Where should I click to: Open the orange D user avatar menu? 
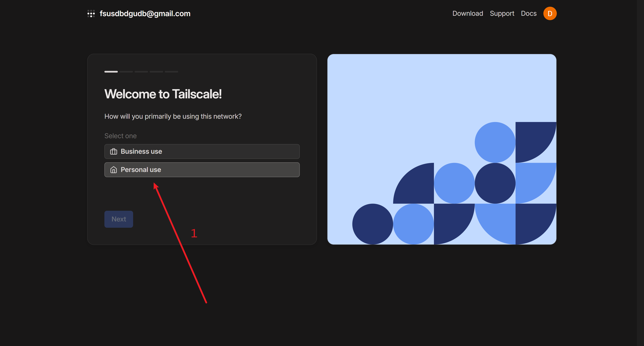[550, 13]
